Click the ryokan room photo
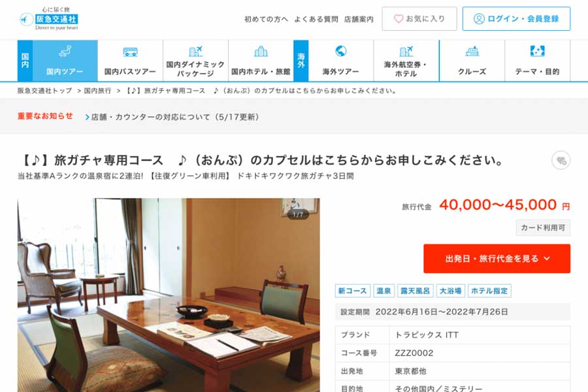 click(x=169, y=295)
